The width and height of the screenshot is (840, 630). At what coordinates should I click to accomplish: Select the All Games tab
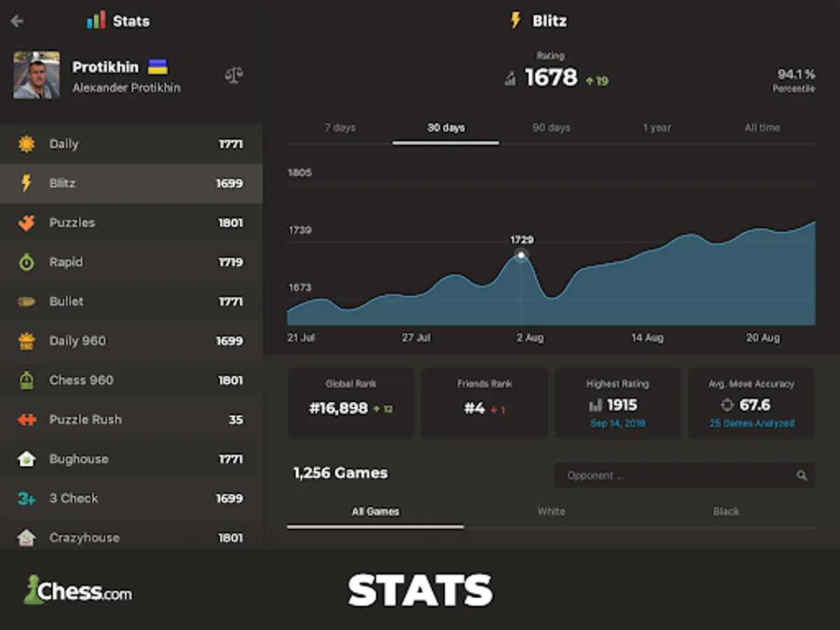(x=375, y=512)
